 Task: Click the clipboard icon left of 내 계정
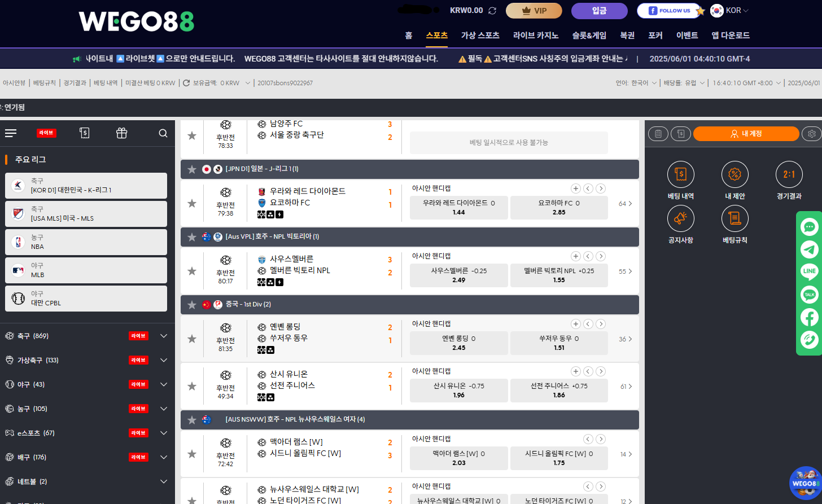click(658, 134)
